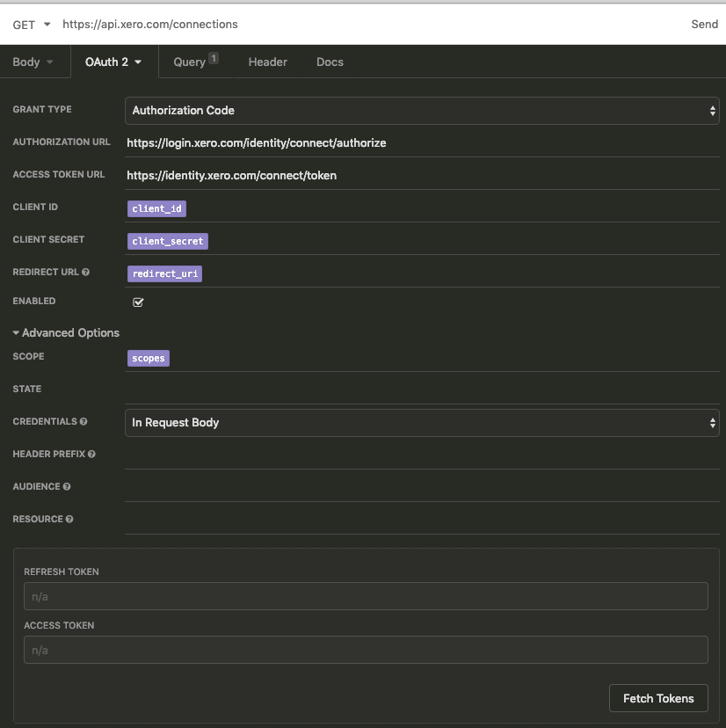This screenshot has height=728, width=726.
Task: Click the Resource input field
Action: 422,520
